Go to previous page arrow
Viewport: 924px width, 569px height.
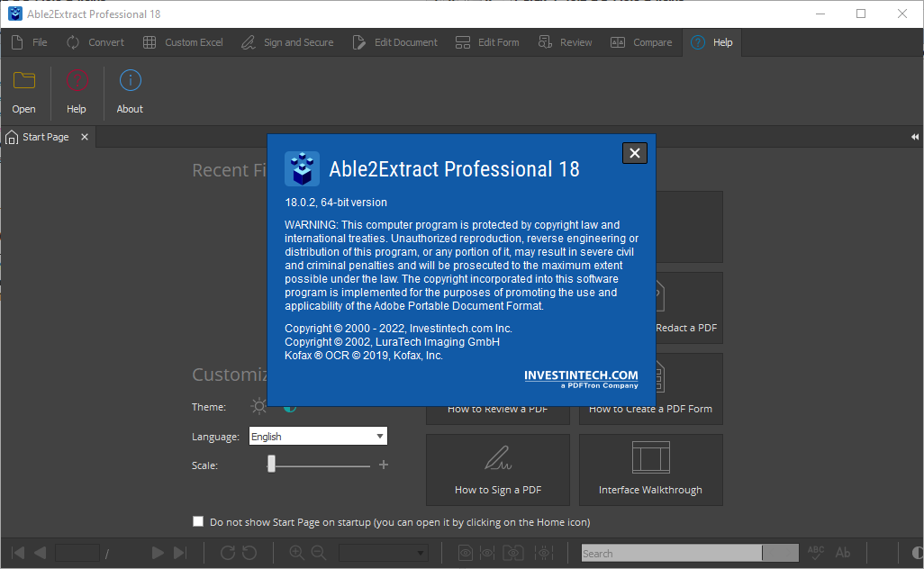click(x=40, y=553)
